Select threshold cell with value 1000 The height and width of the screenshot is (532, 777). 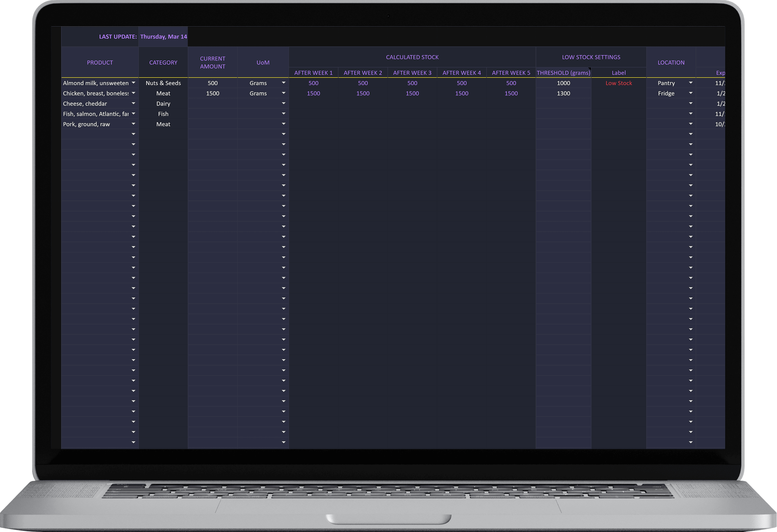(563, 83)
